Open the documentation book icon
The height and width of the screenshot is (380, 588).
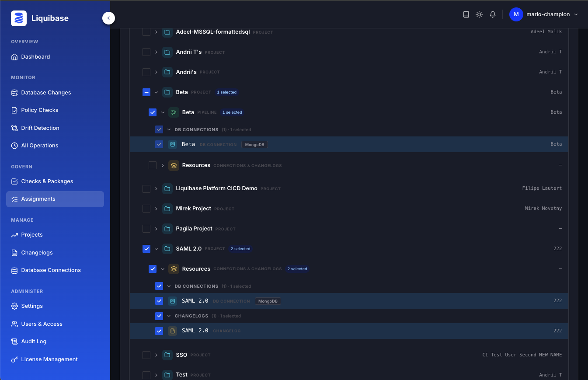tap(466, 14)
